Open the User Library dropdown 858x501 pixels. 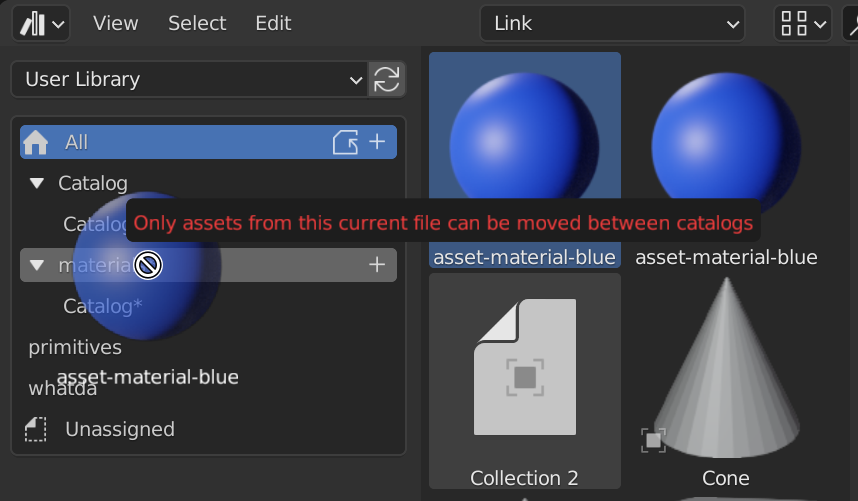[188, 79]
